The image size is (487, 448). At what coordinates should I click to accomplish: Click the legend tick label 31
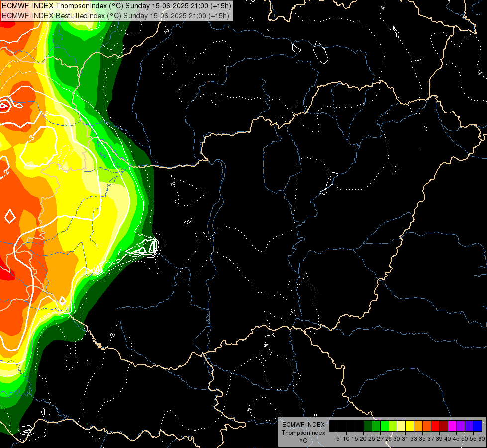coord(405,439)
